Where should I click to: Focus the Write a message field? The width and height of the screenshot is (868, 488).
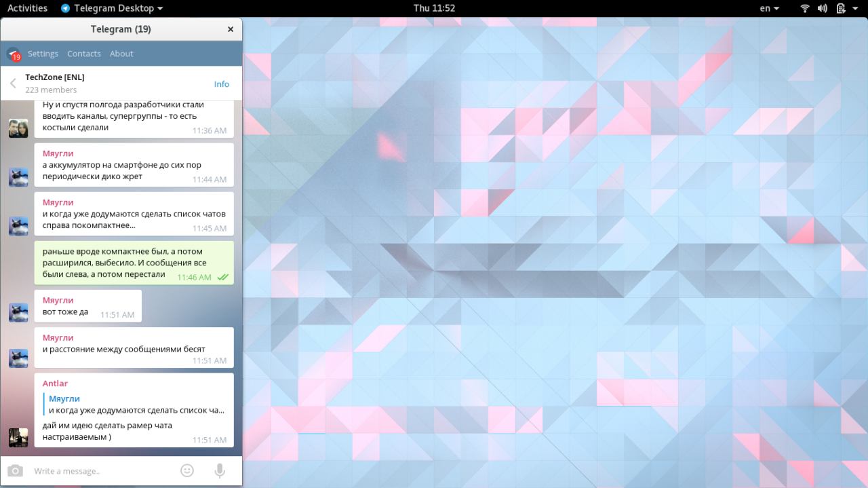[102, 471]
